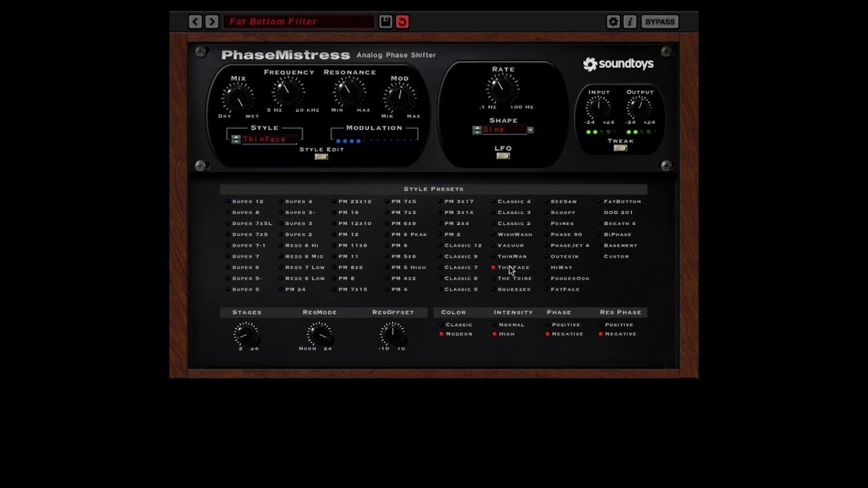Select the PM 3x17 style preset
Screen dimensions: 868x488
click(x=456, y=201)
